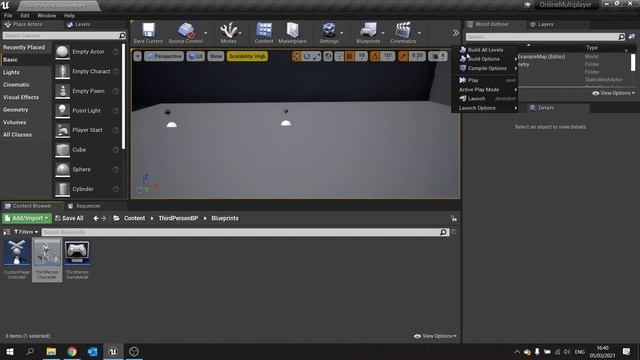This screenshot has width=640, height=360.
Task: Click the Search Blueprints input field
Action: point(241,232)
